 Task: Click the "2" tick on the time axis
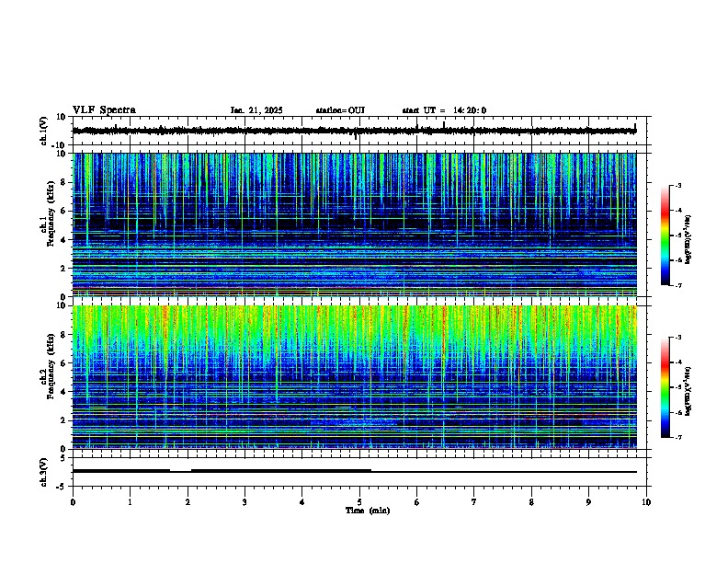pyautogui.click(x=188, y=502)
